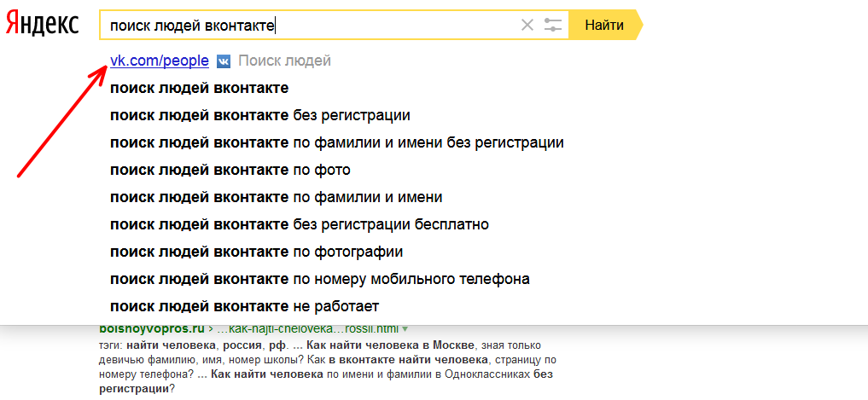
Task: Select the 'Поиск людей' grey suggestion label
Action: 284,61
